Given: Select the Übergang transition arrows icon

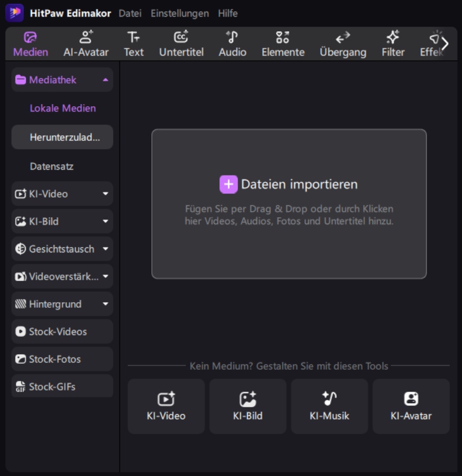Looking at the screenshot, I should coord(343,38).
